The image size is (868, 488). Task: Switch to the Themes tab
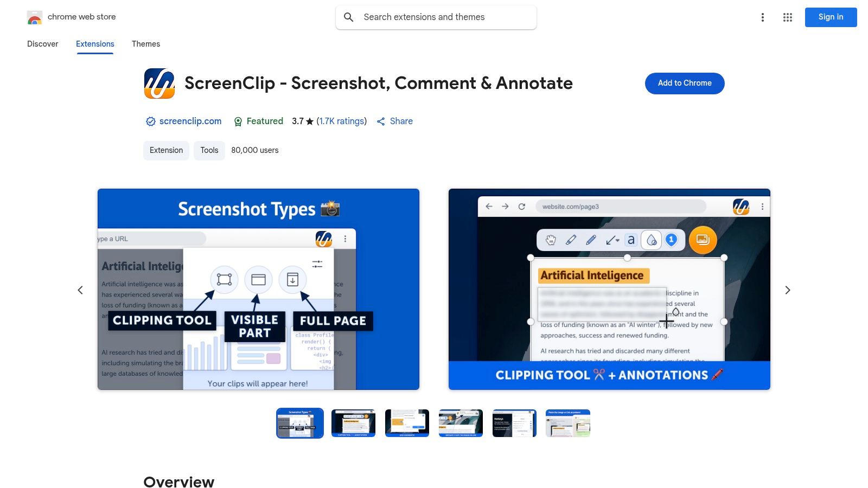coord(145,44)
